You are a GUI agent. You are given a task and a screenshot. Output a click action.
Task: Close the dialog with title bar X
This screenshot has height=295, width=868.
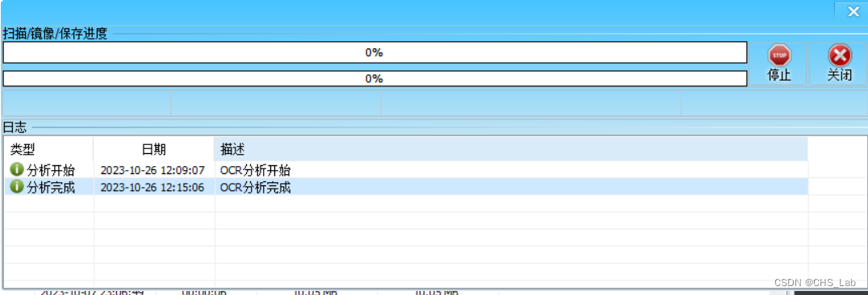(x=853, y=11)
